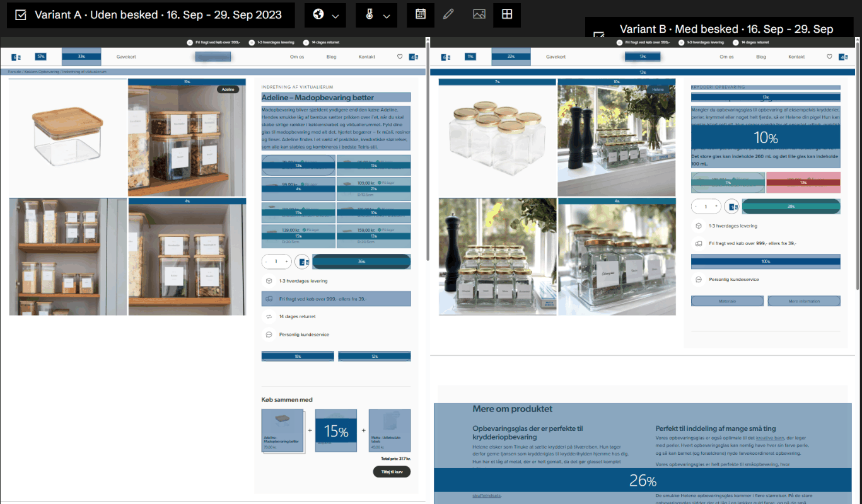
Task: Toggle the Variant B checkbox
Action: [599, 35]
